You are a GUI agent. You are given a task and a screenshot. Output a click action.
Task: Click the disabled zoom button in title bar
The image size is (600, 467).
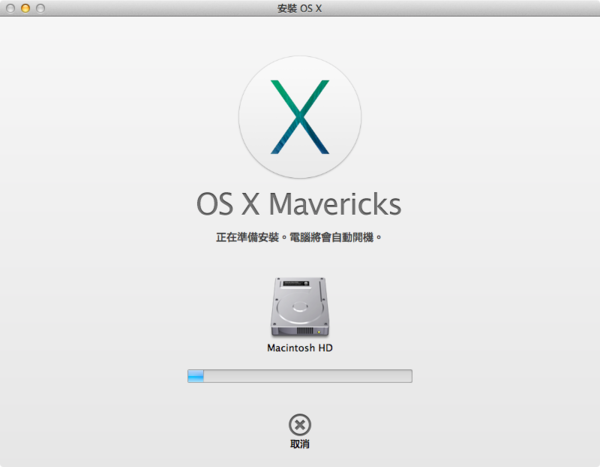[40, 8]
